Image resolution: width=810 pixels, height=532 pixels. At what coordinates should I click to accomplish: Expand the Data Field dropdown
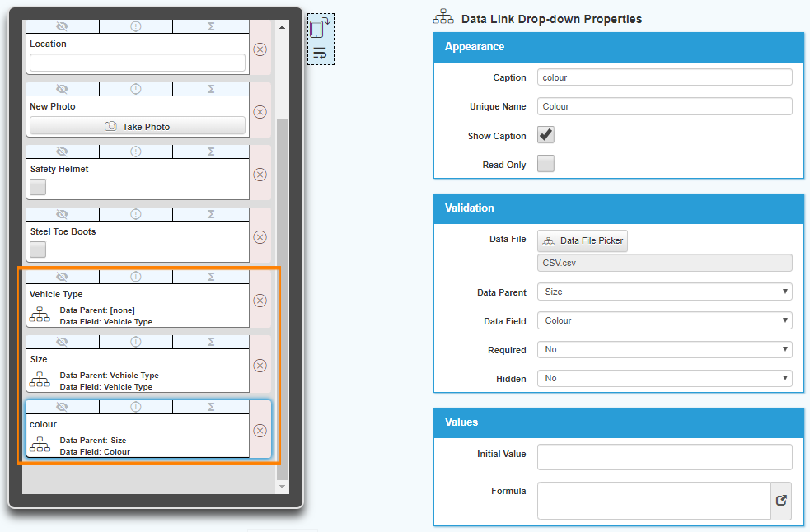(x=664, y=320)
